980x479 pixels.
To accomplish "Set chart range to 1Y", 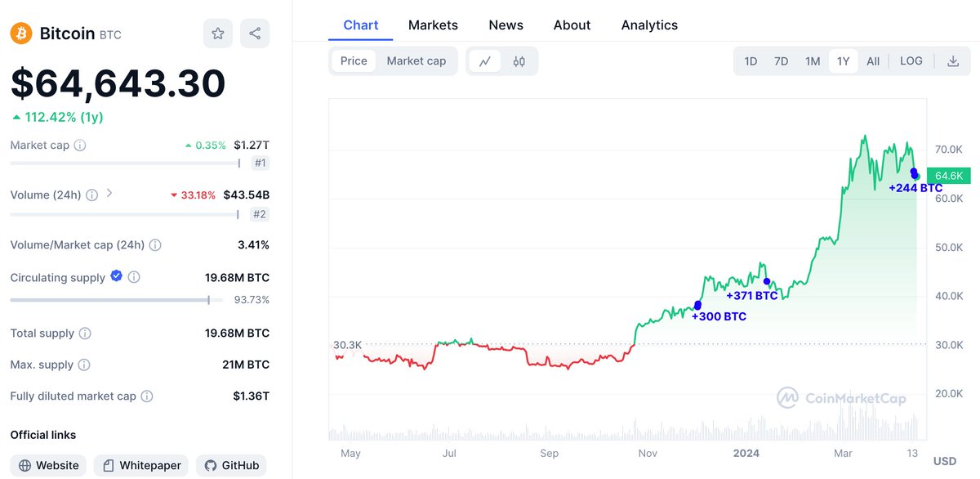I will (844, 61).
